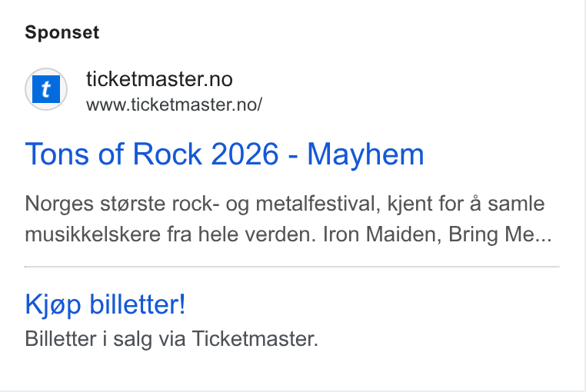Click the exclamation mark in Kjøp billetter!
Viewport: 586px width, 392px height.
click(x=182, y=304)
